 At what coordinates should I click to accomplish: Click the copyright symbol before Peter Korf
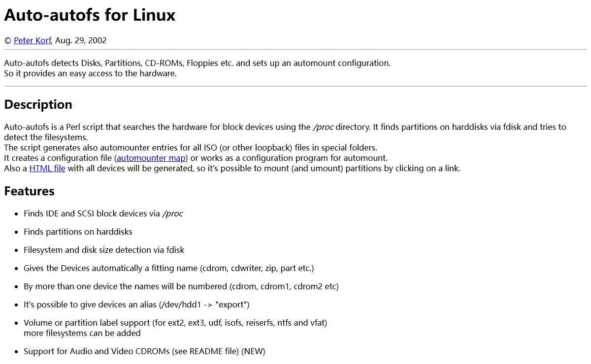click(x=7, y=40)
